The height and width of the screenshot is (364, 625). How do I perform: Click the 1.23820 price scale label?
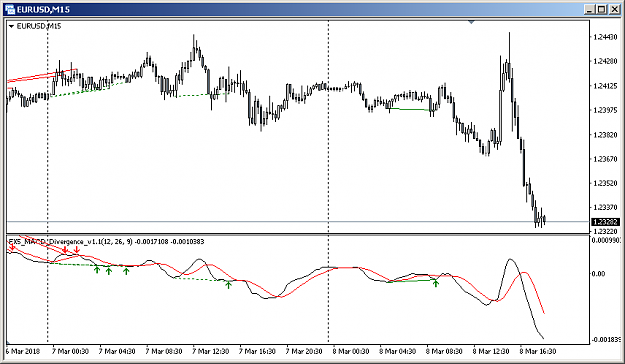(x=605, y=135)
